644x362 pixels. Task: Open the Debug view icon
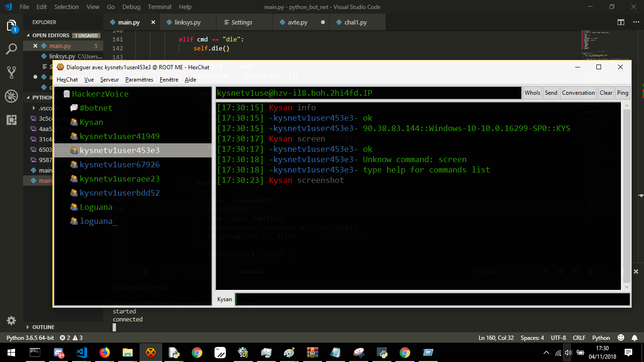[11, 96]
